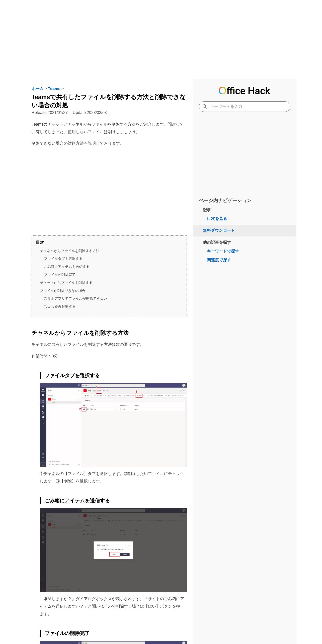Jump to ファイルの削除完了 in contents

[x=60, y=275]
